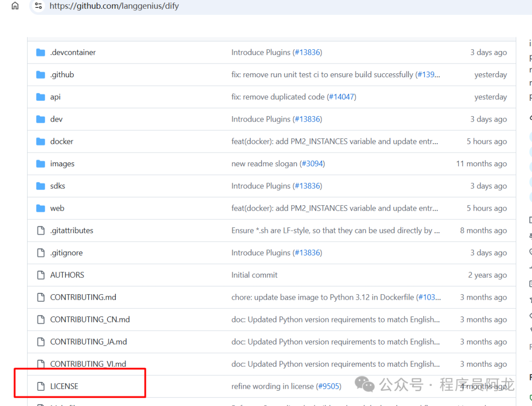Viewport: 532px width, 406px height.
Task: Click '8 months ago' timestamp on .gitattributes row
Action: coord(484,230)
